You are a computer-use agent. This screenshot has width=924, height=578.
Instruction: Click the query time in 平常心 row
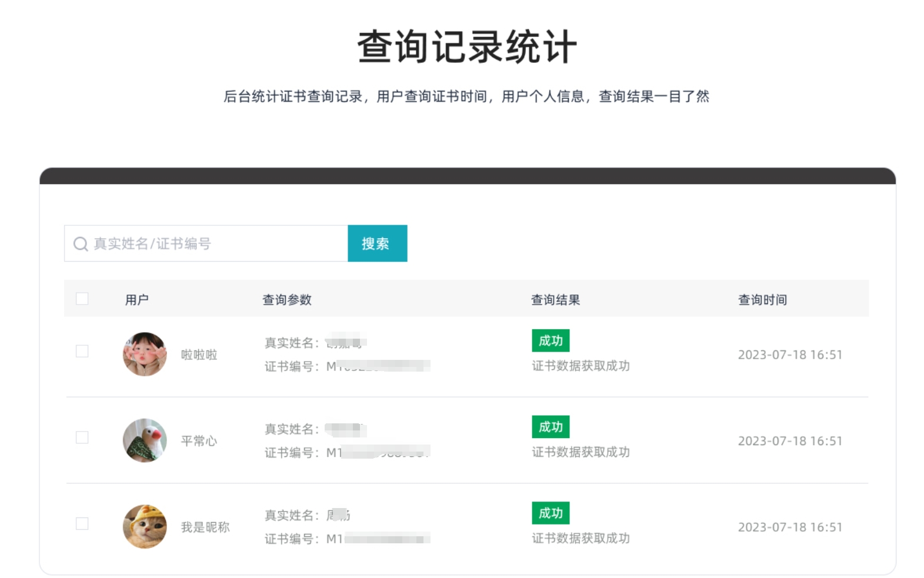click(790, 441)
